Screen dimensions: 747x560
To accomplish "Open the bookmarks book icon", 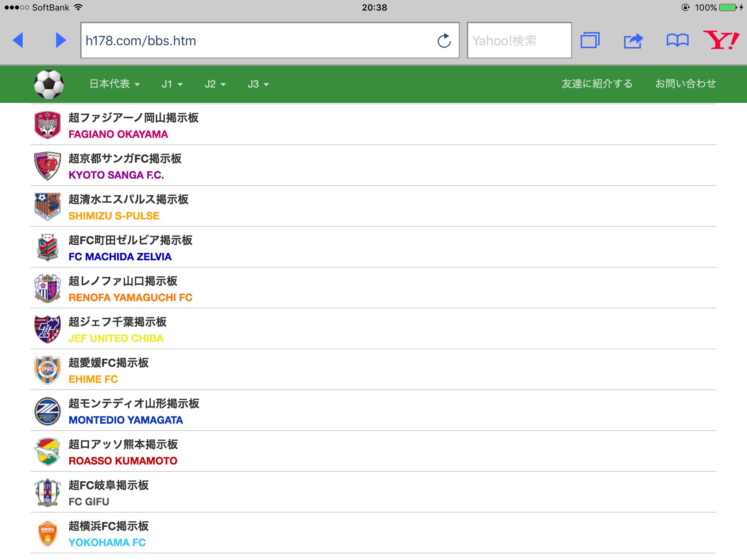I will point(677,40).
